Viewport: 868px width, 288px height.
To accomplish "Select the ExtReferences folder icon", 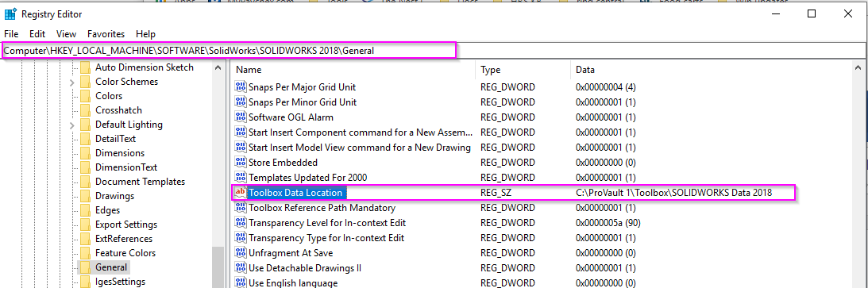I will point(85,239).
